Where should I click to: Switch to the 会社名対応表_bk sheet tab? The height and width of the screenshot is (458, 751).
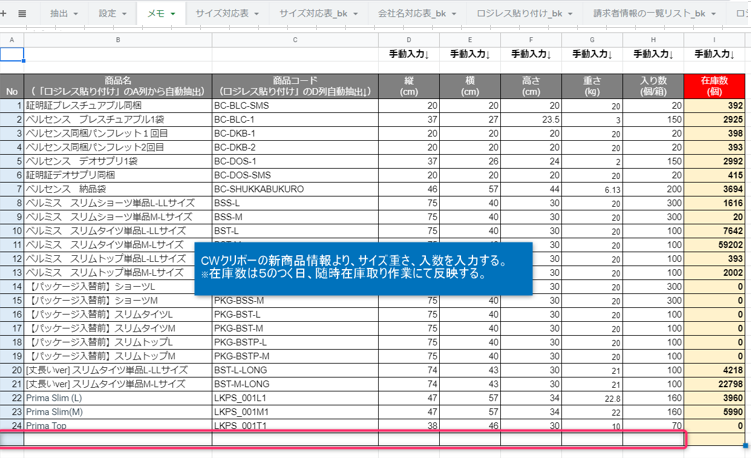point(412,13)
